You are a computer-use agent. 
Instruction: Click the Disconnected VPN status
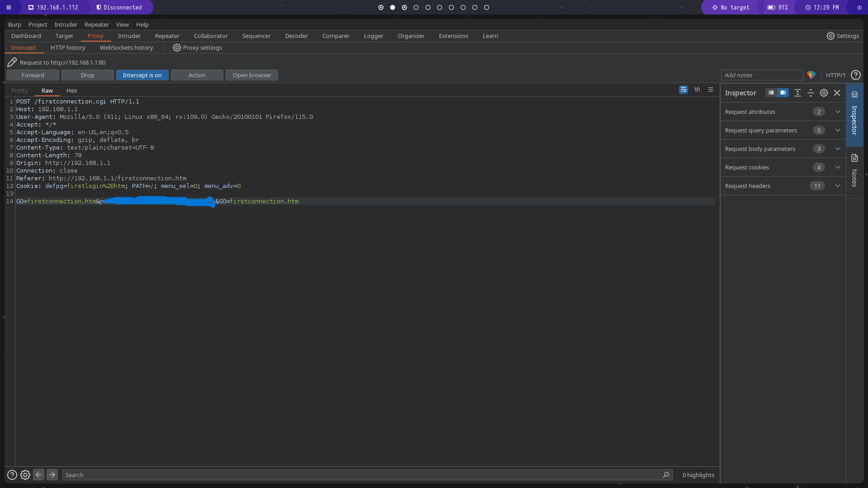click(119, 7)
